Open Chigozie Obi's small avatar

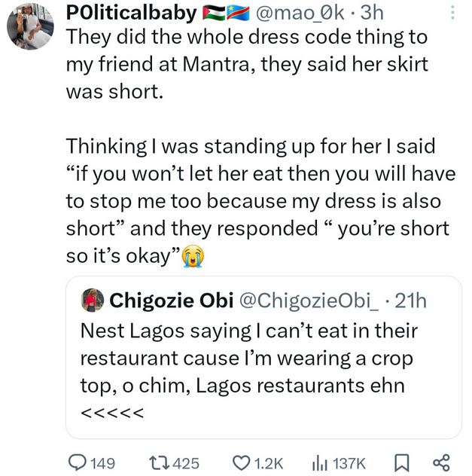pos(92,301)
